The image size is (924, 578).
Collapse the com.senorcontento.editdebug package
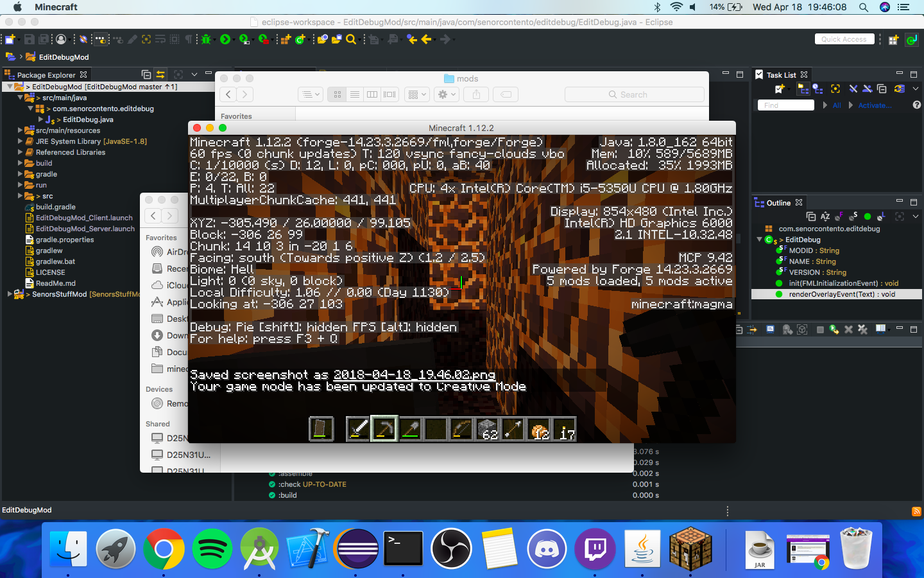click(30, 109)
